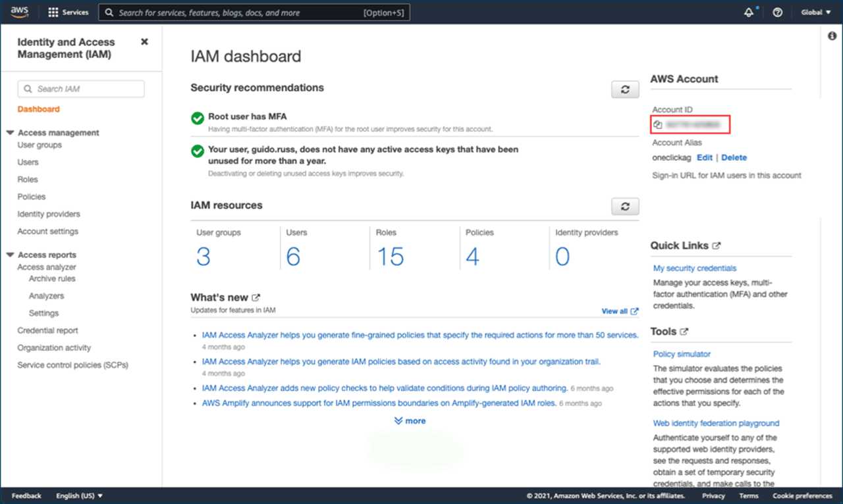
Task: Open the info panel icon
Action: coord(832,36)
